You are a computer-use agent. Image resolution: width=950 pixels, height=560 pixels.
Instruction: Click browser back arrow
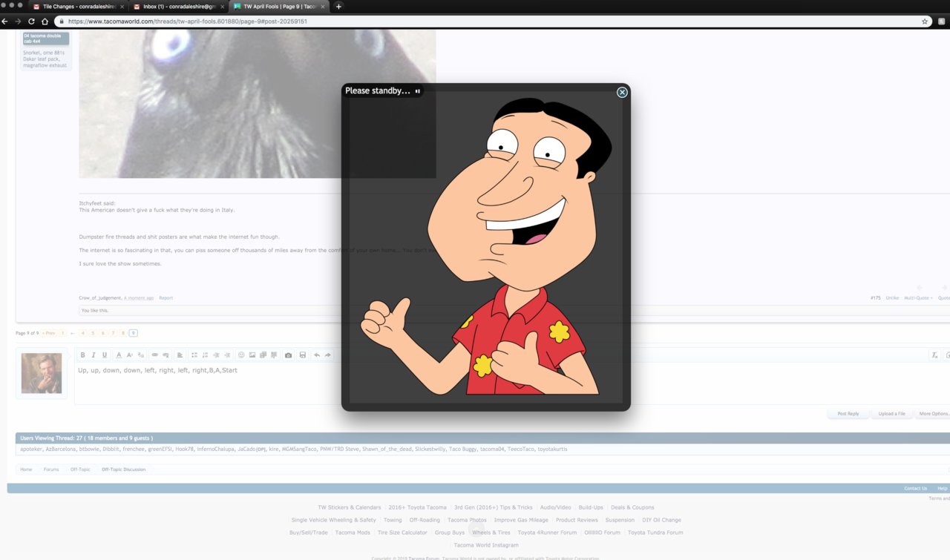click(5, 22)
